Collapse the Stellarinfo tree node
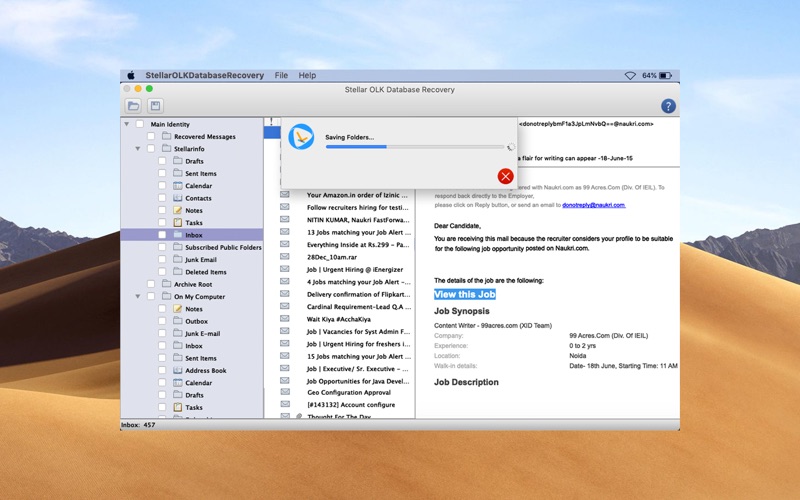The image size is (800, 500). (138, 148)
